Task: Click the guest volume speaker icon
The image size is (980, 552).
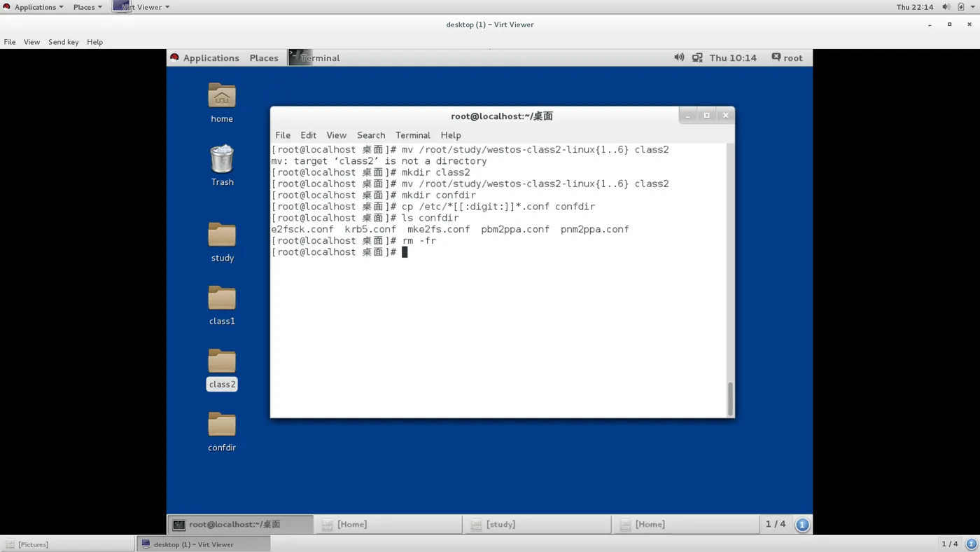Action: coord(679,57)
